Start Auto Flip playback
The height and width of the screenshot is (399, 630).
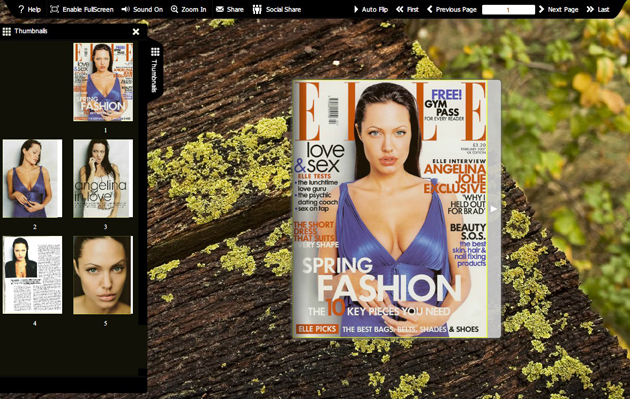(356, 9)
